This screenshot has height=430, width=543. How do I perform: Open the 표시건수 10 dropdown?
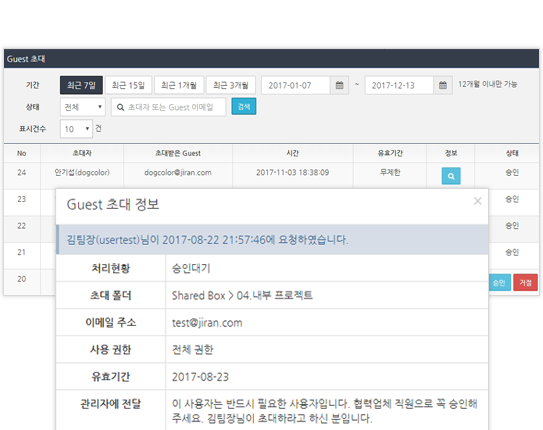(76, 129)
